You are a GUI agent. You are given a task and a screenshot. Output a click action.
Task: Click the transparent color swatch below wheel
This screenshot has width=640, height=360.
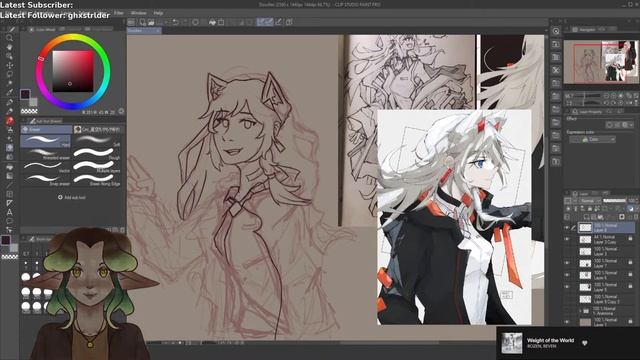click(29, 111)
